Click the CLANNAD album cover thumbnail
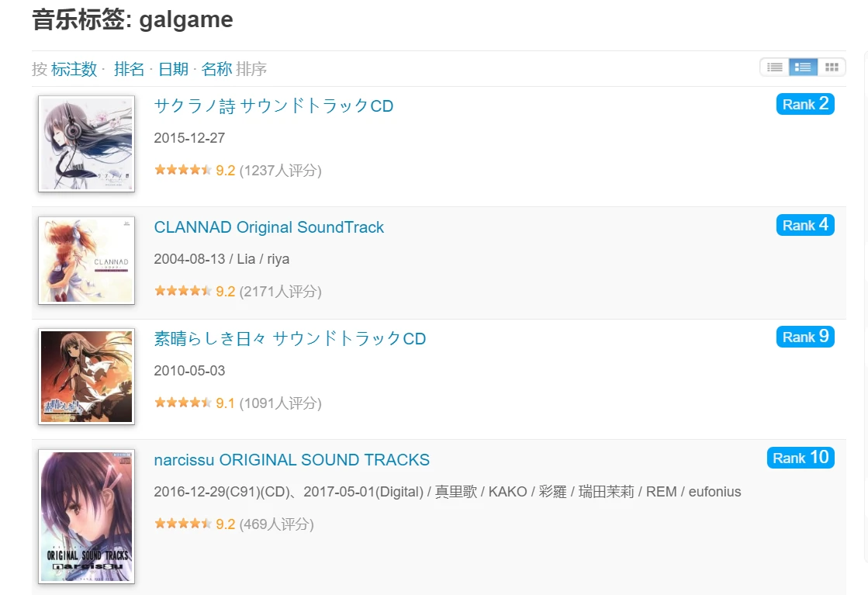The width and height of the screenshot is (868, 595). coord(86,261)
